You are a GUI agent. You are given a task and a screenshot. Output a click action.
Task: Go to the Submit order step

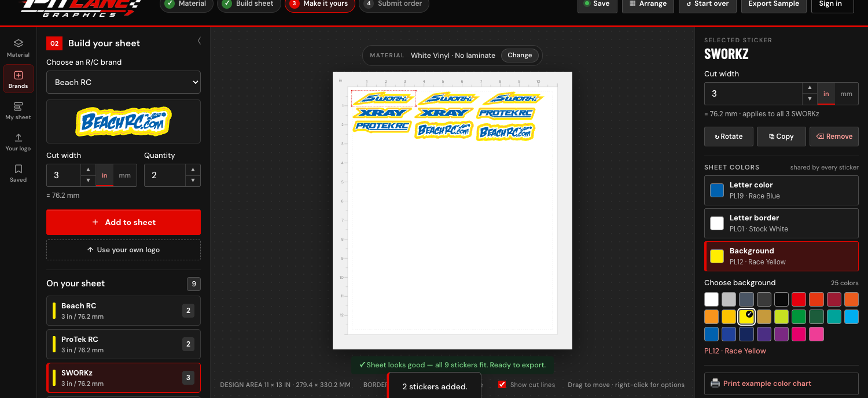394,3
